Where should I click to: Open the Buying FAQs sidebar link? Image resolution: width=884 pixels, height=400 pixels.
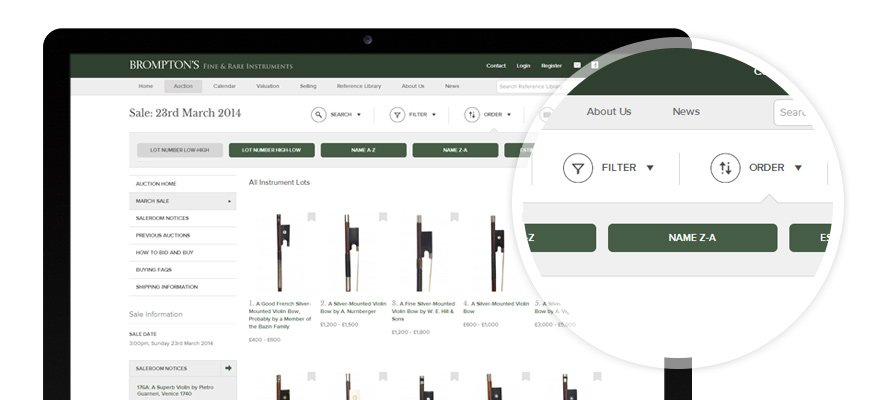pyautogui.click(x=183, y=270)
